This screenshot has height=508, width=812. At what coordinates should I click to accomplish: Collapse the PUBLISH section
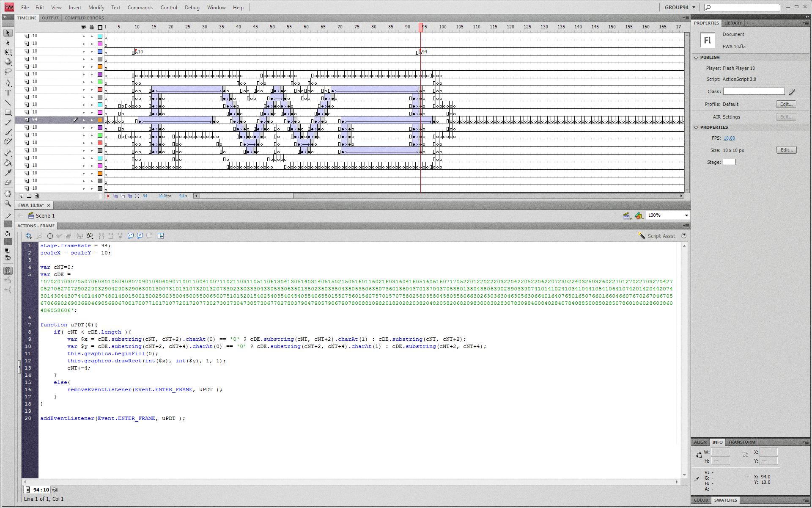click(696, 58)
